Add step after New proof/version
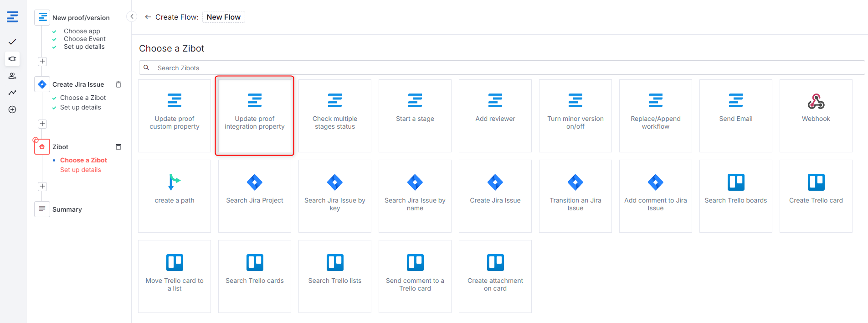This screenshot has height=323, width=868. pos(42,62)
